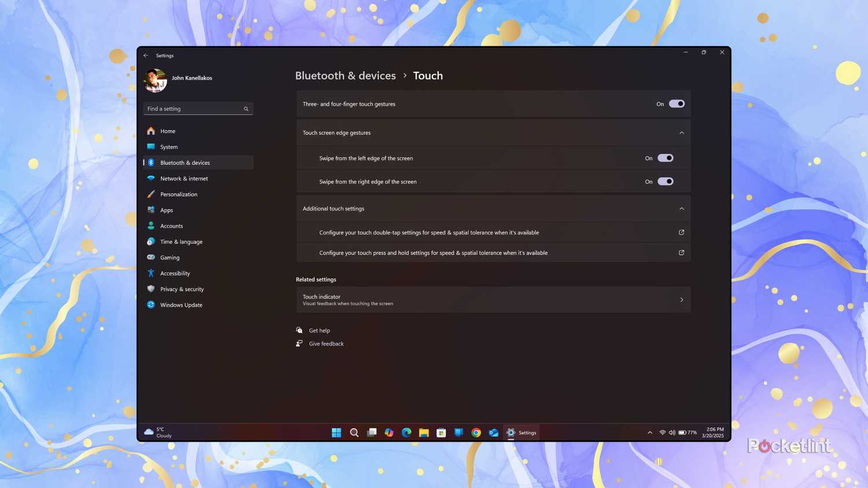
Task: Click the search magnifier in Find a setting
Action: pyautogui.click(x=246, y=109)
